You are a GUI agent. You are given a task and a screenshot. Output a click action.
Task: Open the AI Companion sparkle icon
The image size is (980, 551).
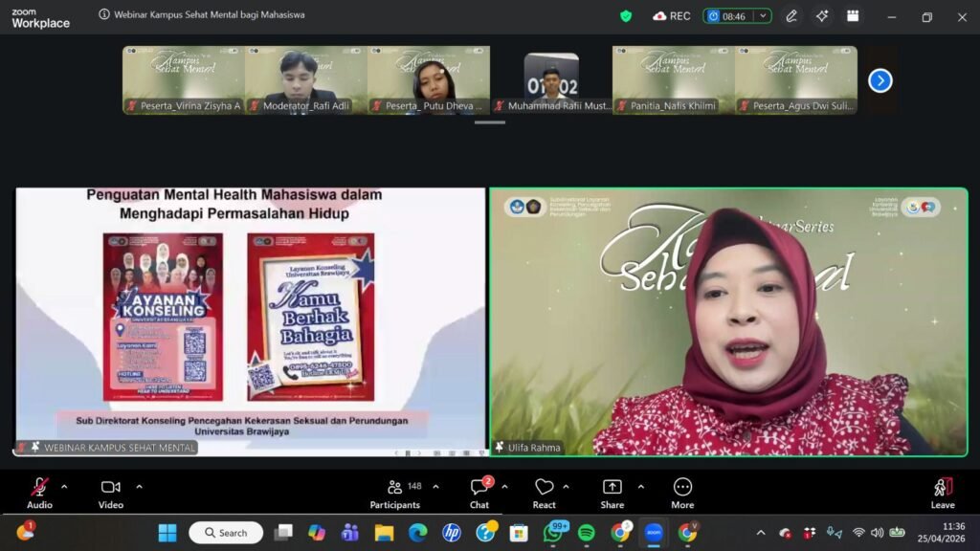(x=822, y=16)
